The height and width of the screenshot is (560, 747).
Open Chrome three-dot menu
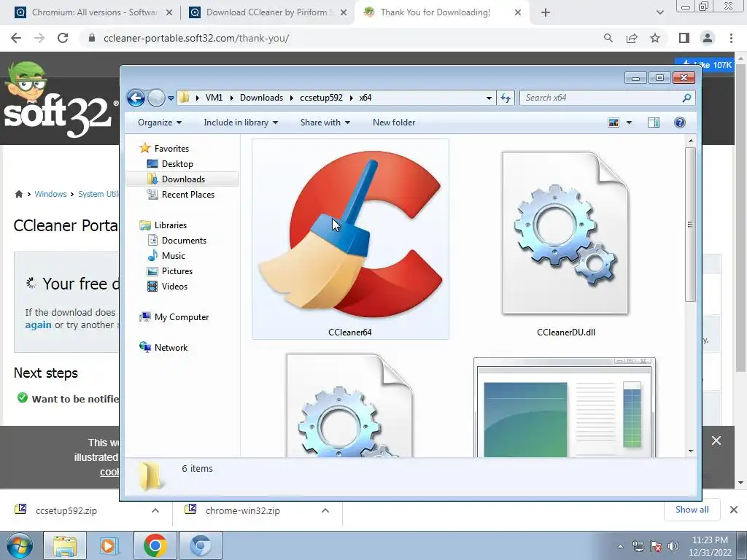[x=731, y=38]
